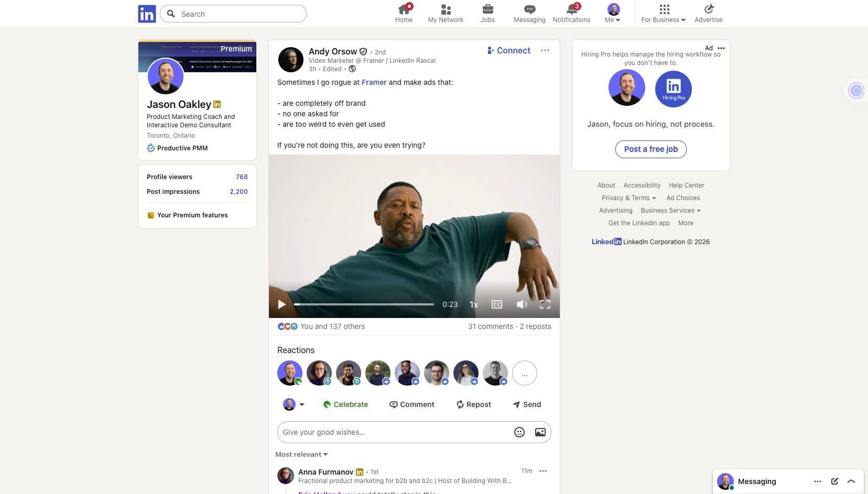Show more reactors ellipsis circle
The image size is (868, 494).
pyautogui.click(x=525, y=374)
